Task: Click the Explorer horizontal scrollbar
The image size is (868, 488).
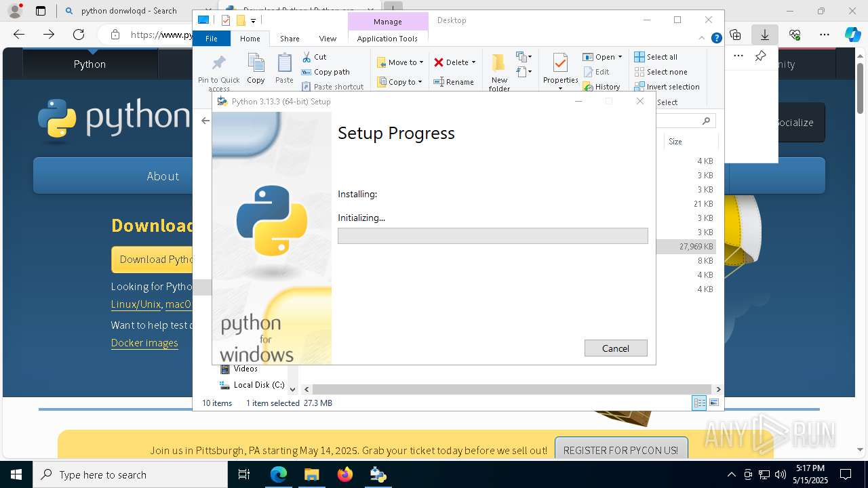Action: [x=512, y=389]
